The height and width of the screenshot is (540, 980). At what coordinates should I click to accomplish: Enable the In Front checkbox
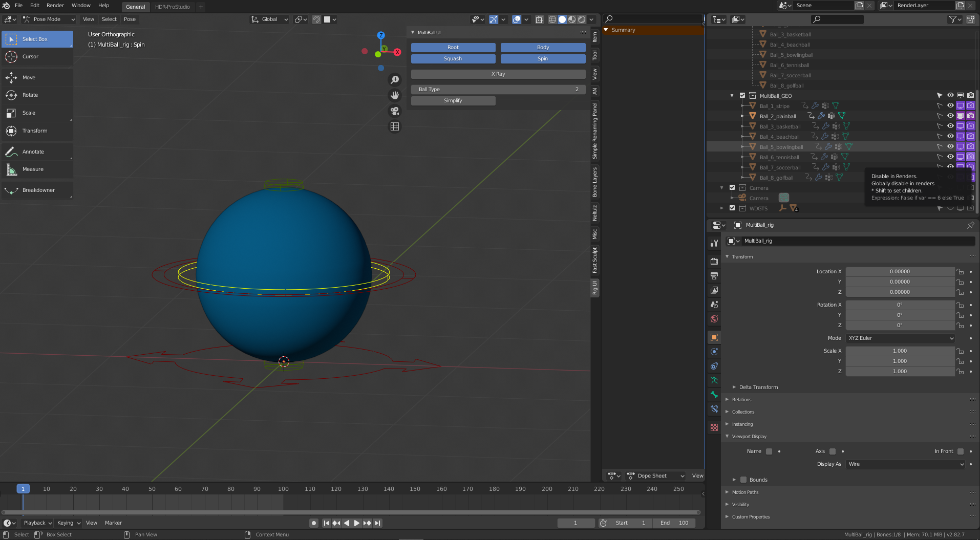coord(961,451)
